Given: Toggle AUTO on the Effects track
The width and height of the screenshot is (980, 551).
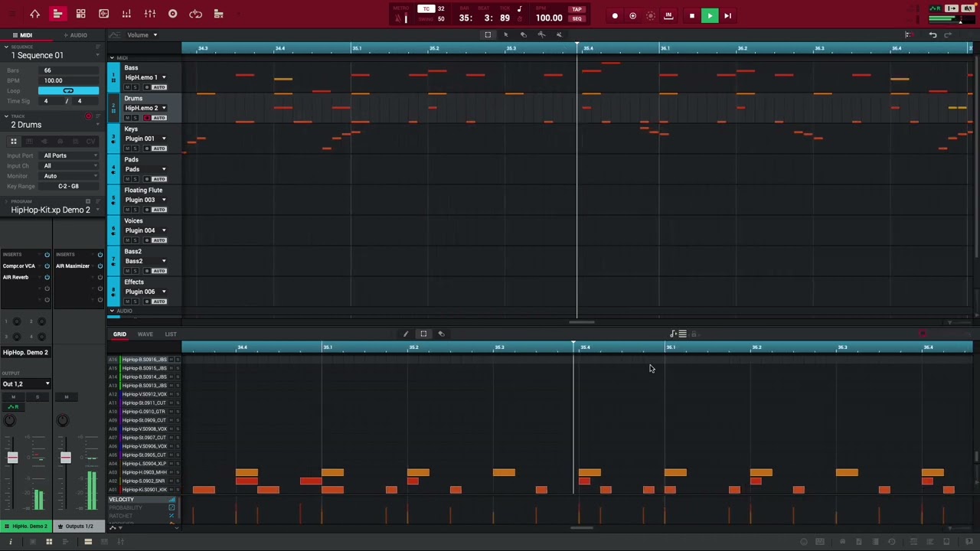Looking at the screenshot, I should pos(158,302).
